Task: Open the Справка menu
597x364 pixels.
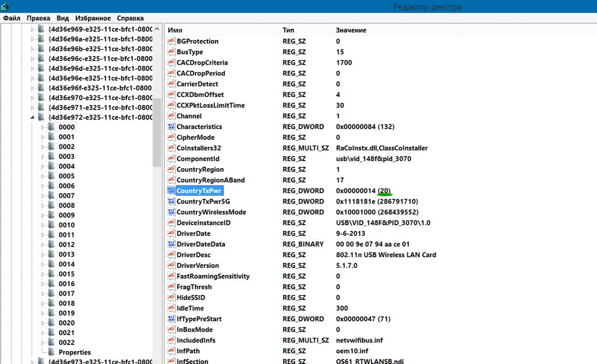Action: 130,18
